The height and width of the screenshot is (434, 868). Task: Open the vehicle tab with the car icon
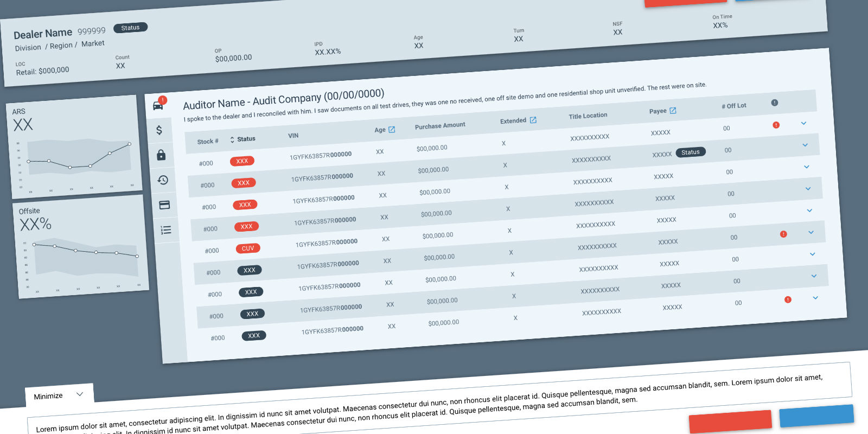(158, 106)
